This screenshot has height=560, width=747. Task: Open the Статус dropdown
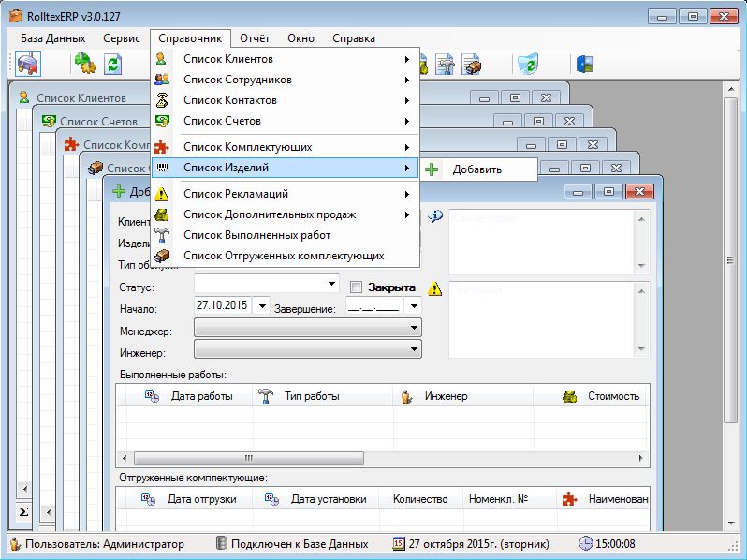coord(331,284)
